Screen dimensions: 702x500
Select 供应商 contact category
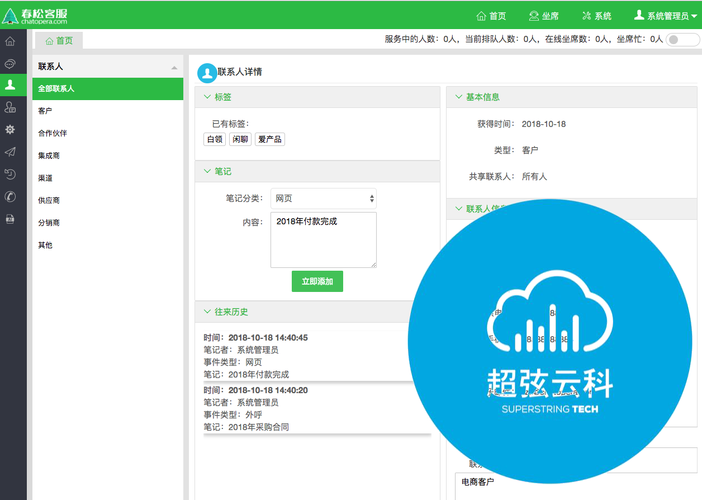coord(107,201)
